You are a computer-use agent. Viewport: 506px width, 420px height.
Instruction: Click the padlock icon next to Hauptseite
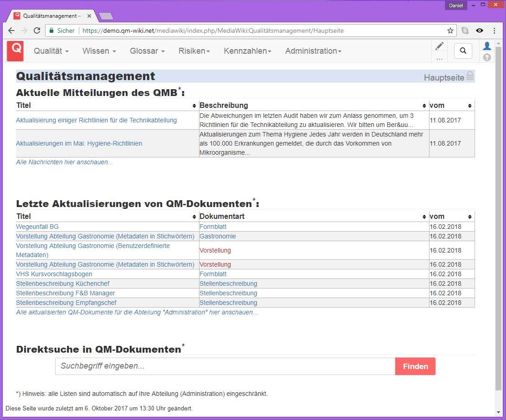pos(470,76)
